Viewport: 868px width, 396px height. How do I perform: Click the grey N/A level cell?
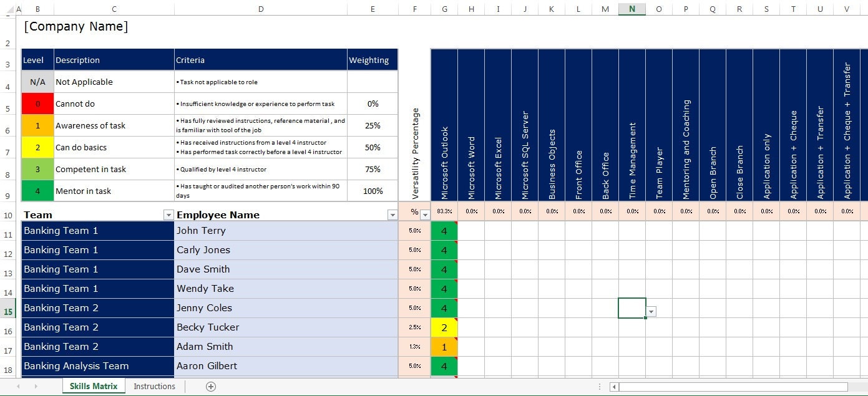[37, 82]
